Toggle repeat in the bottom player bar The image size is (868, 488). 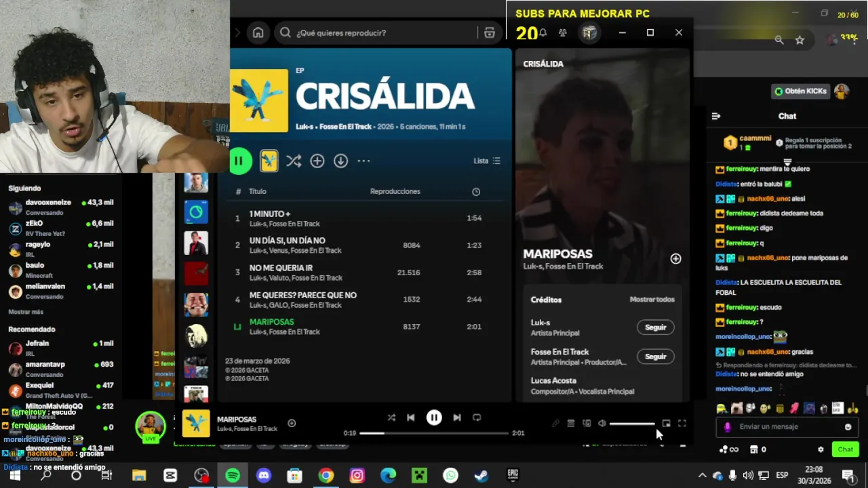(477, 418)
